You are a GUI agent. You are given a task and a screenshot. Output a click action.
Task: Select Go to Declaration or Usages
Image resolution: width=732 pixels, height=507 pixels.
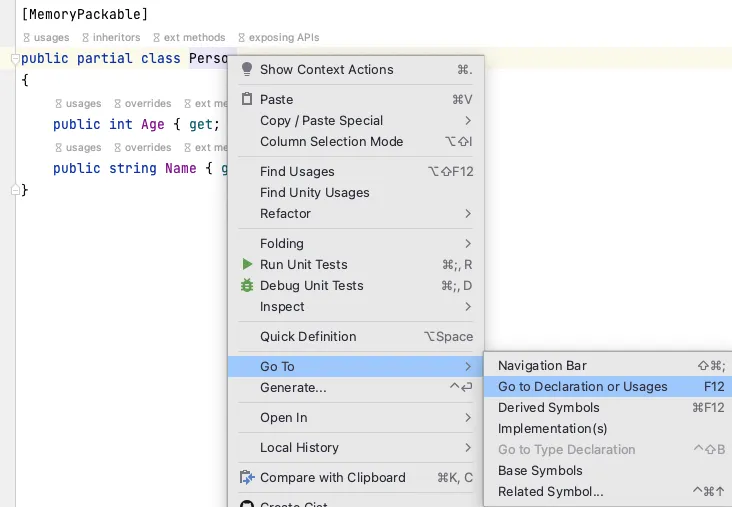pyautogui.click(x=583, y=387)
